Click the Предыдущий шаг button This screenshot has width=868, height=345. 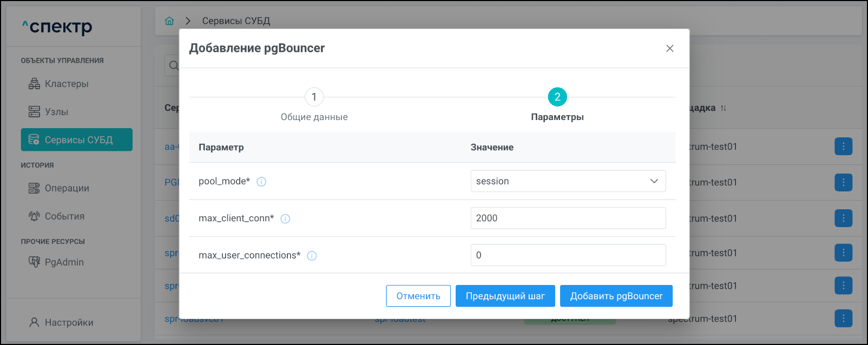(505, 296)
